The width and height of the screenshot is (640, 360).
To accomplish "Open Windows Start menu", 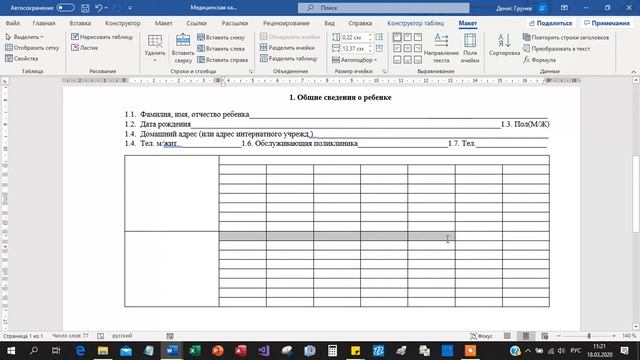I will [x=11, y=351].
